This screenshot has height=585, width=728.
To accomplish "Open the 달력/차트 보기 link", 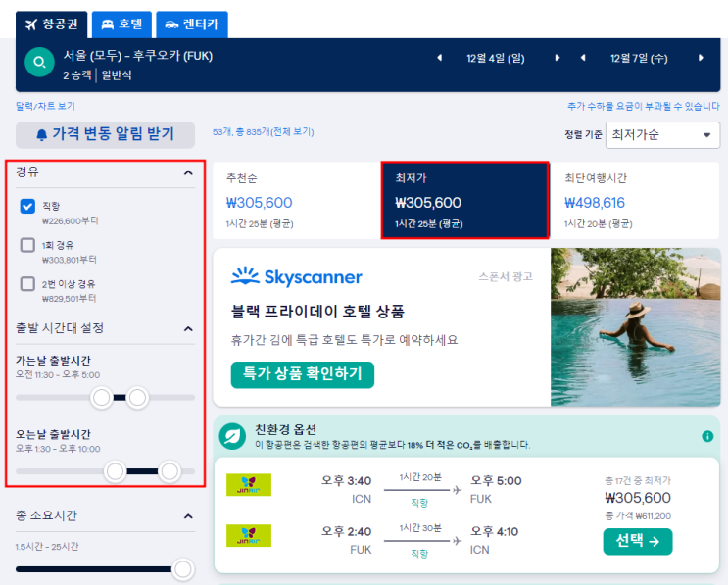I will point(45,106).
